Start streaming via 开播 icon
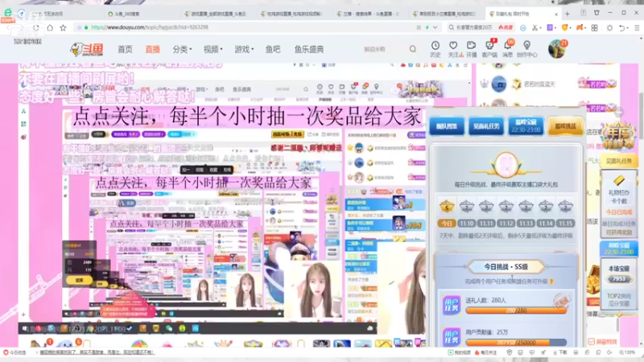This screenshot has height=362, width=644. 471,49
